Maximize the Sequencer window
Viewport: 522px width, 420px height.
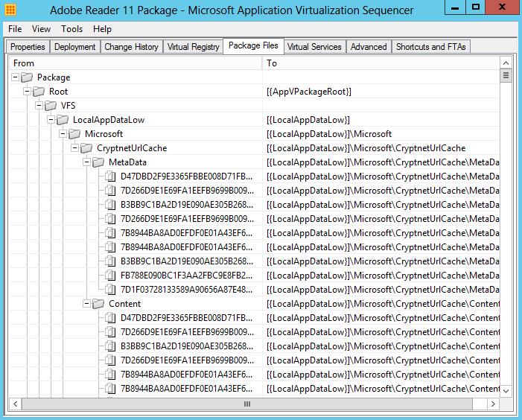pos(475,7)
